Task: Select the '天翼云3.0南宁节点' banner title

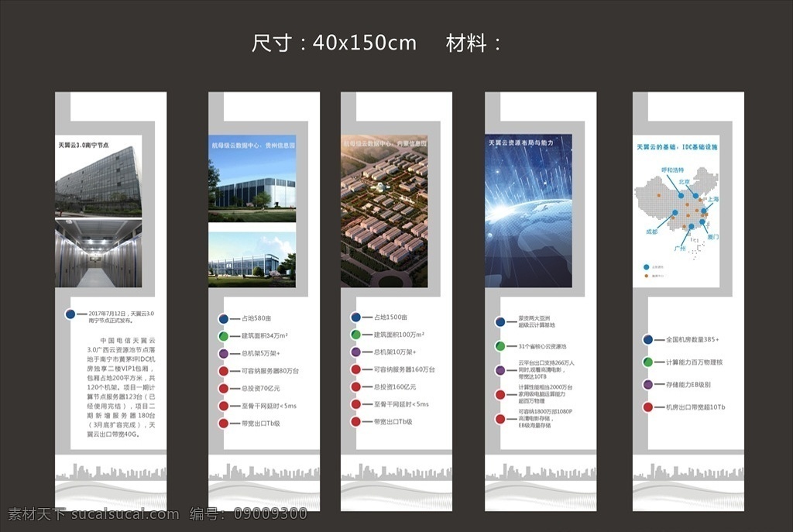Action: (84, 145)
